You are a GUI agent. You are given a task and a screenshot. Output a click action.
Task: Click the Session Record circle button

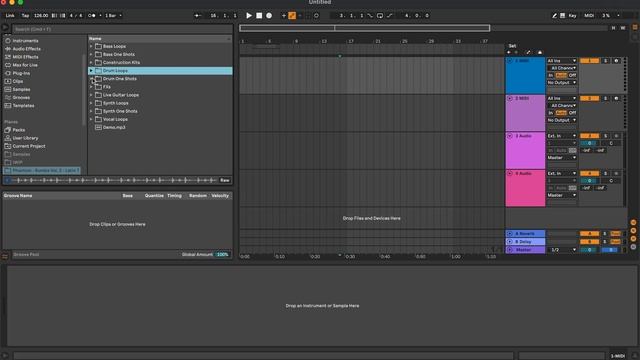click(x=316, y=16)
